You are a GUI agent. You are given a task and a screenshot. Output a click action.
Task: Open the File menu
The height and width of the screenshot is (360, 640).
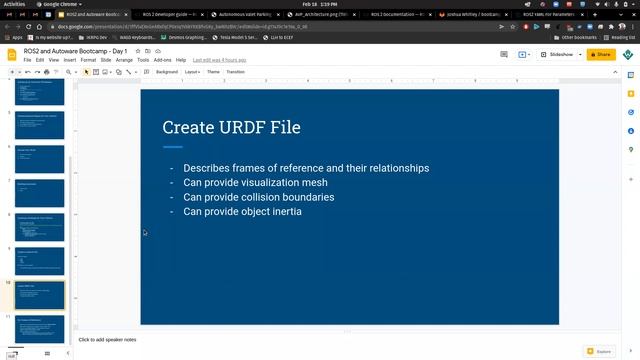click(27, 60)
